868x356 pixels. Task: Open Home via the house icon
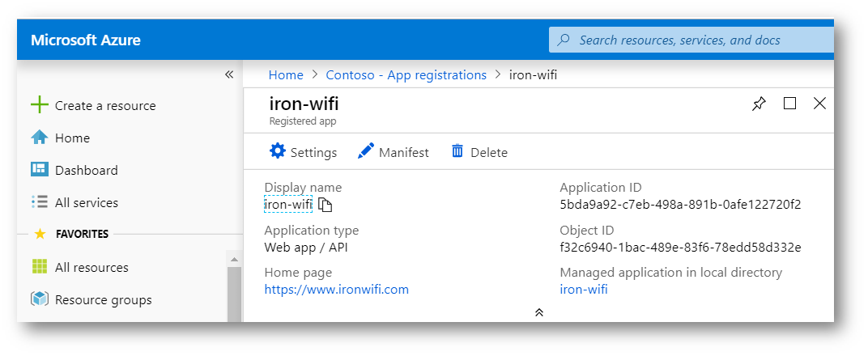(40, 138)
